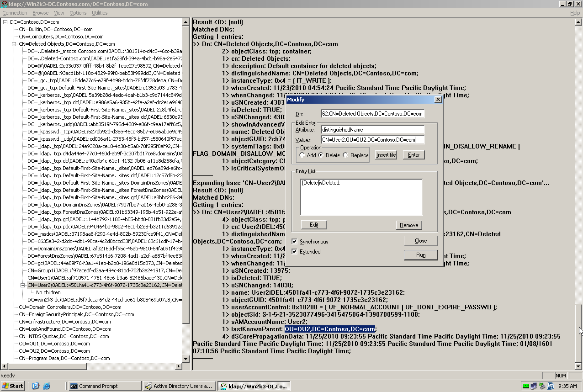Select CN=NTDS Quotas,DC=Contoso,DC=com in tree
The image size is (583, 392).
pyautogui.click(x=64, y=336)
